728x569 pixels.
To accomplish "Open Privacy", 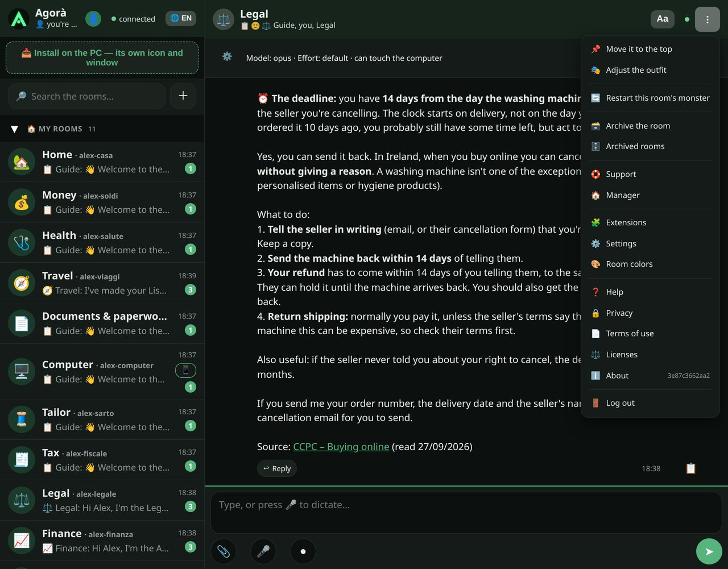I will coord(650,313).
